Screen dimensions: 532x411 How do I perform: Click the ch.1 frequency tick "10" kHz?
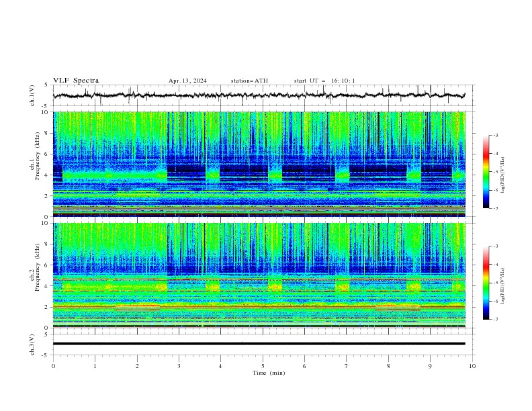click(x=46, y=112)
